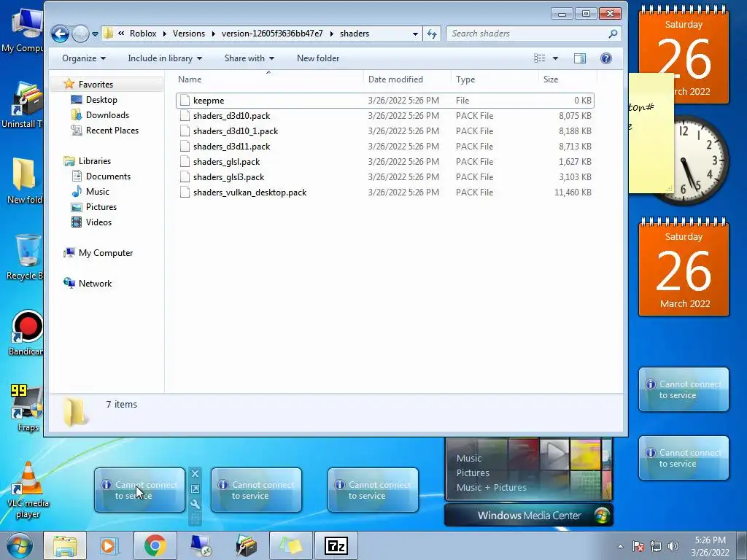Create a New folder
747x560 pixels.
318,58
